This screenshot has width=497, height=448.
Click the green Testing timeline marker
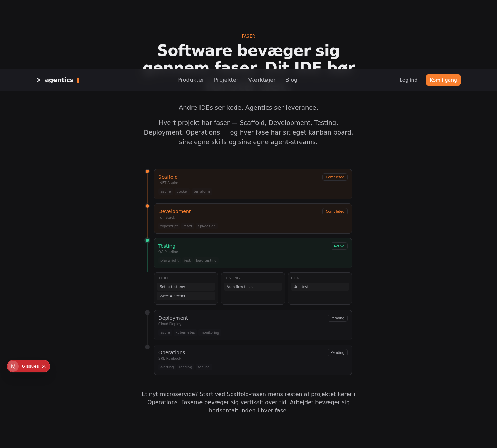point(147,240)
